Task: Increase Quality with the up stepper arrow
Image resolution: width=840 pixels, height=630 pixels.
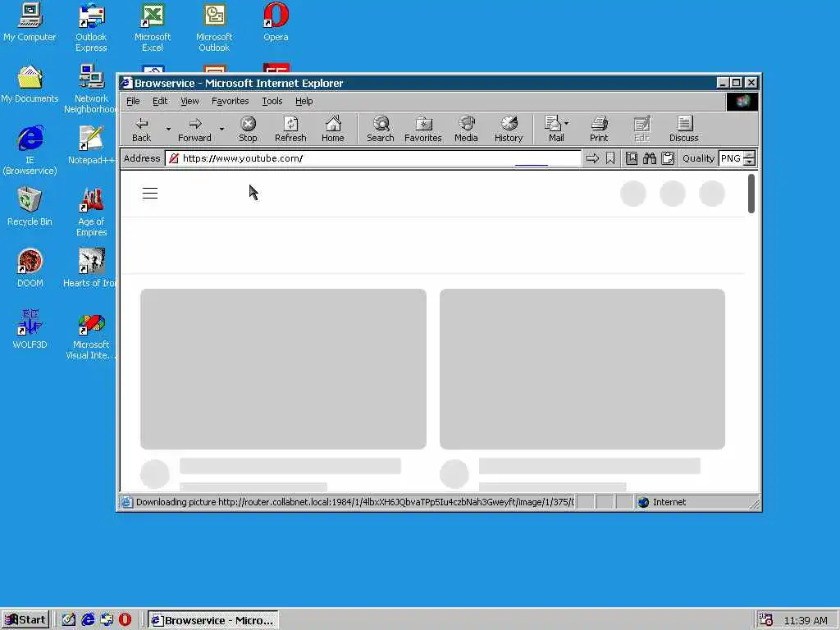Action: coord(750,155)
